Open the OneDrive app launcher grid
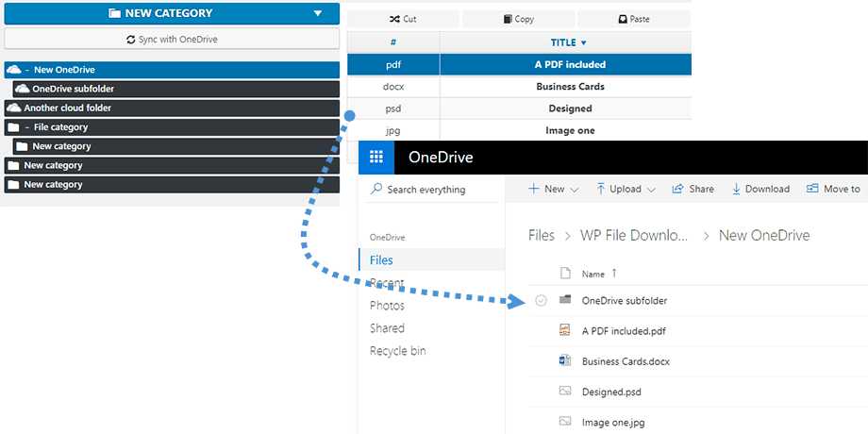Viewport: 868px width, 434px height. (x=376, y=158)
